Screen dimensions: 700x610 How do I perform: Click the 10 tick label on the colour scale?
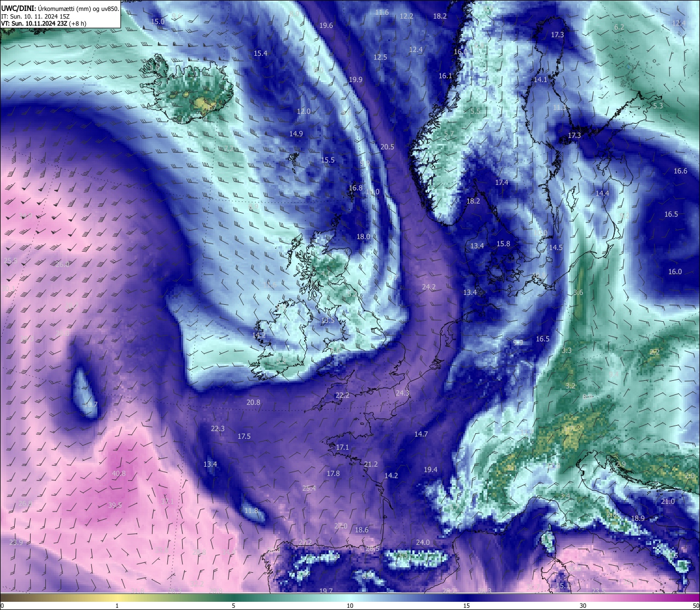click(349, 606)
